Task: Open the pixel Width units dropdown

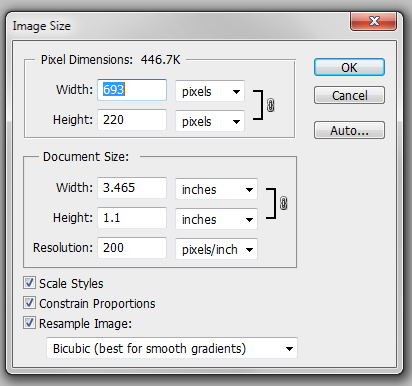Action: pos(210,91)
